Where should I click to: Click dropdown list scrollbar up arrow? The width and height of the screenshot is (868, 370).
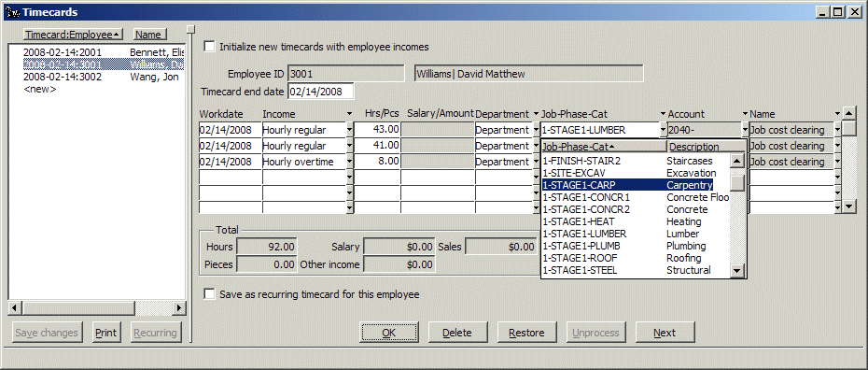736,162
